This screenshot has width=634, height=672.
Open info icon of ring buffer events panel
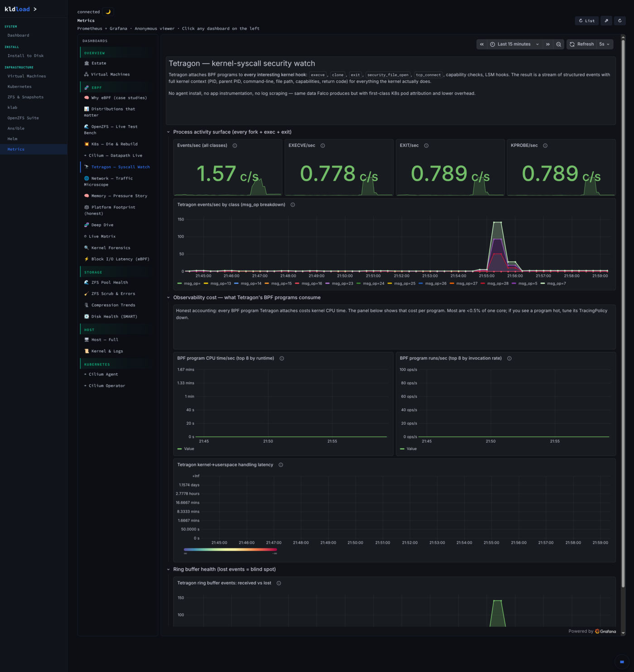pos(279,583)
